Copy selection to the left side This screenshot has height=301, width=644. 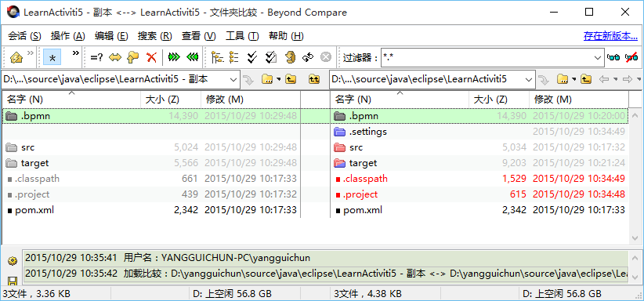(192, 57)
